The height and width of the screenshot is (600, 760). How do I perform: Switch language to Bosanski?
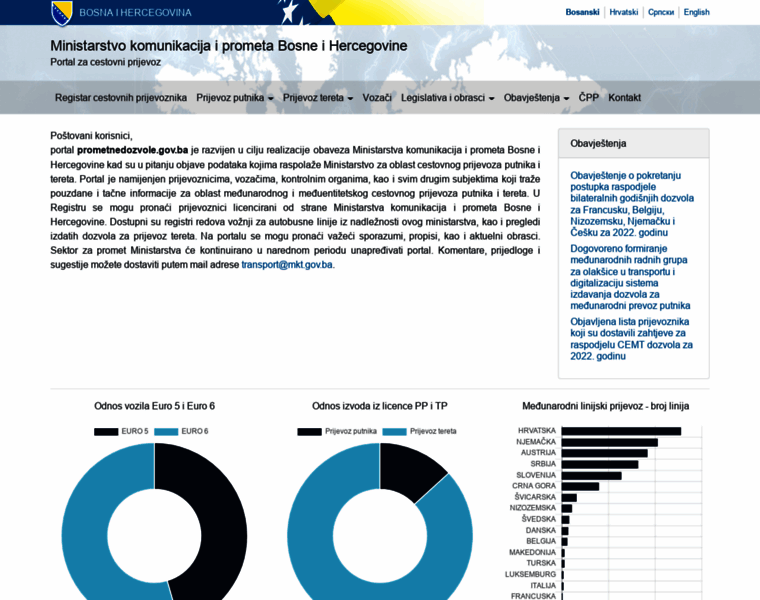pyautogui.click(x=582, y=12)
